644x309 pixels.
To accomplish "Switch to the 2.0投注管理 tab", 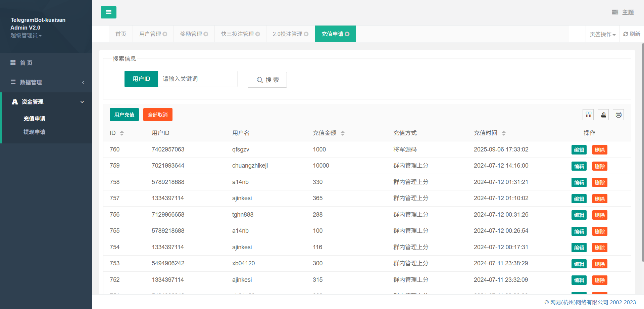I will (287, 34).
